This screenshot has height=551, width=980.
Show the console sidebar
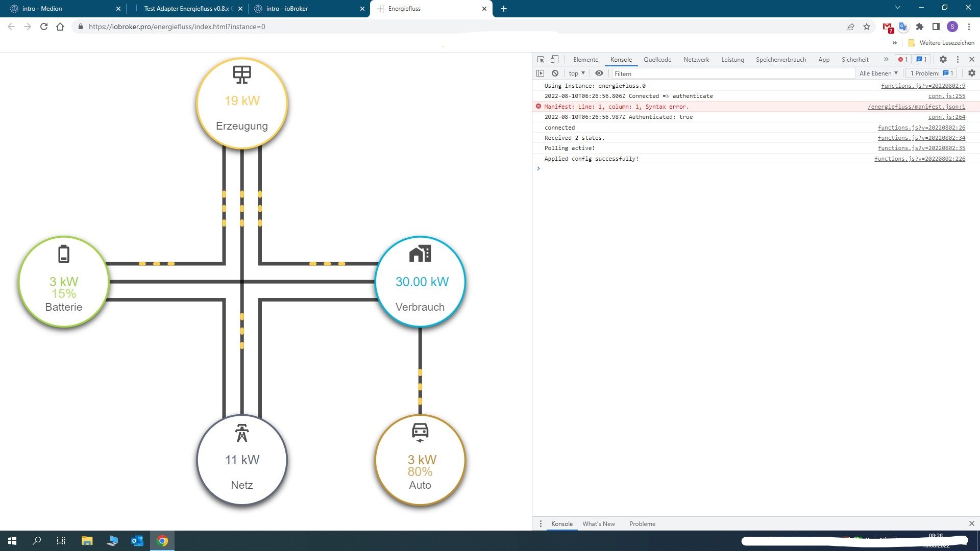pyautogui.click(x=540, y=73)
